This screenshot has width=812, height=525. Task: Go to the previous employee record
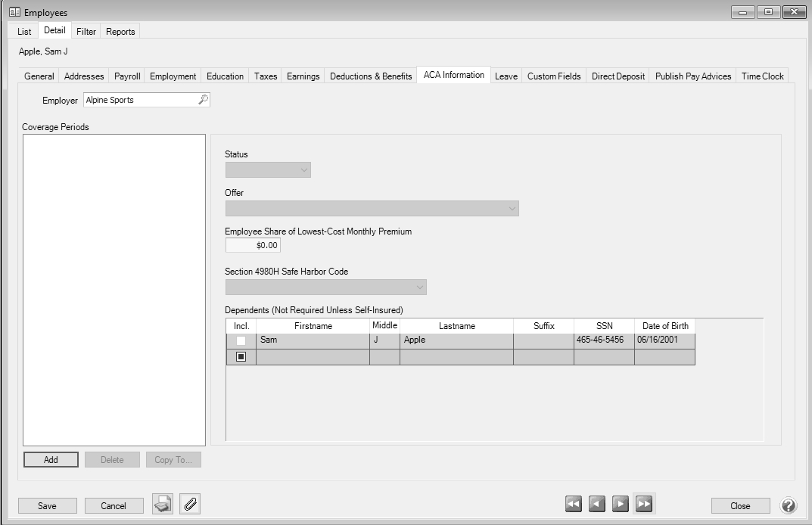click(x=597, y=504)
